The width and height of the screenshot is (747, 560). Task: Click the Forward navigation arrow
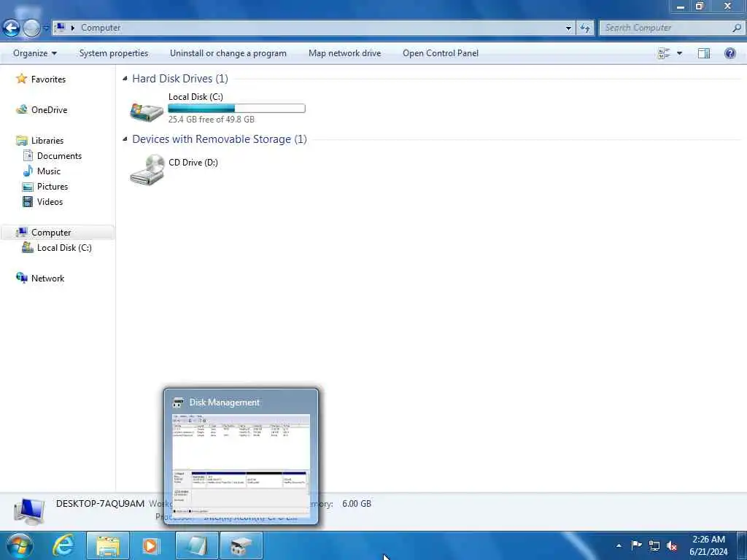point(32,28)
